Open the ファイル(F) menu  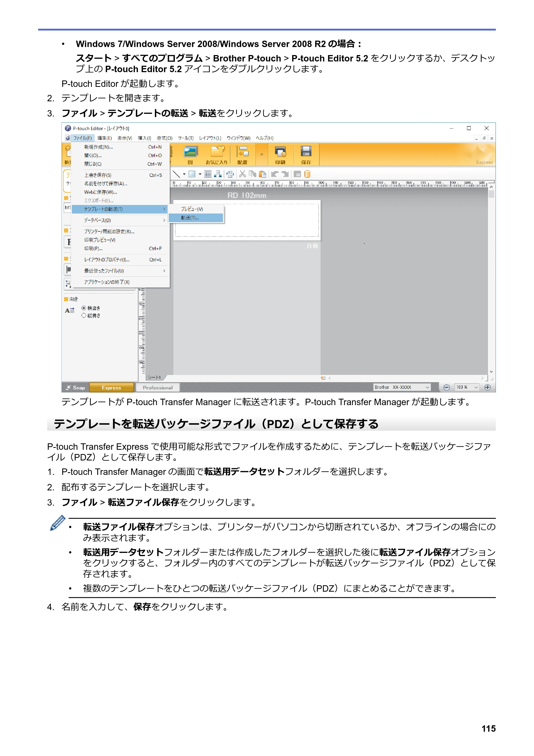82,138
